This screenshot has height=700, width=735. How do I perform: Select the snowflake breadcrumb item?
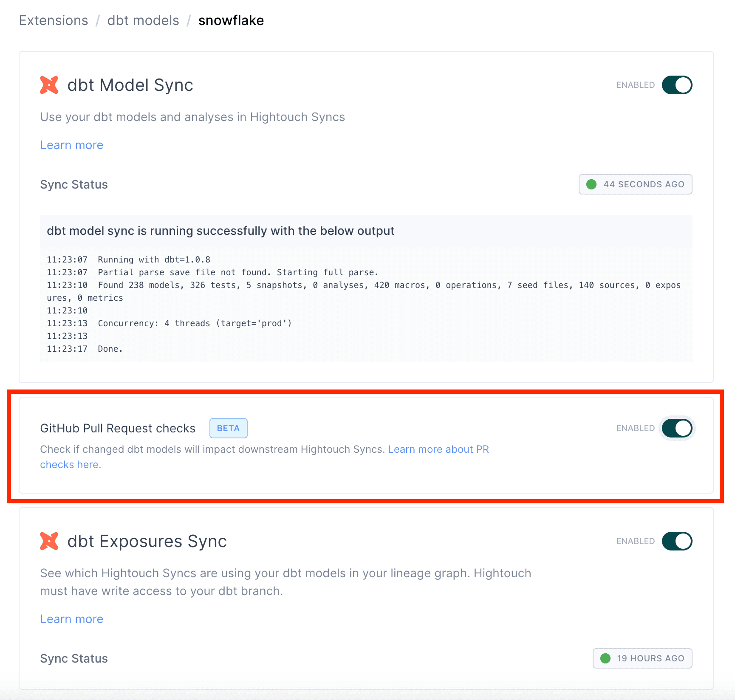231,20
